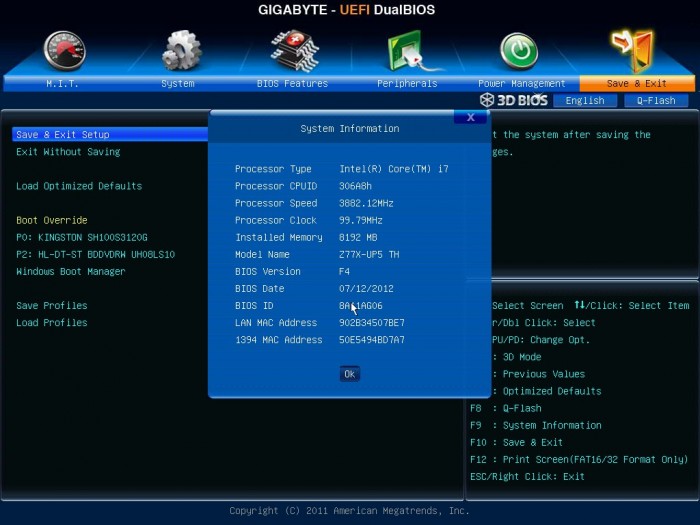Select the Save & Exit tab
This screenshot has height=525, width=700.
pyautogui.click(x=637, y=83)
